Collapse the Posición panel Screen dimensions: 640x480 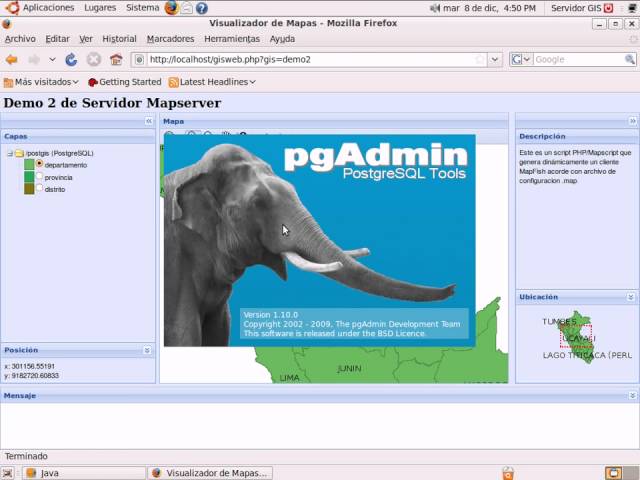(x=147, y=350)
